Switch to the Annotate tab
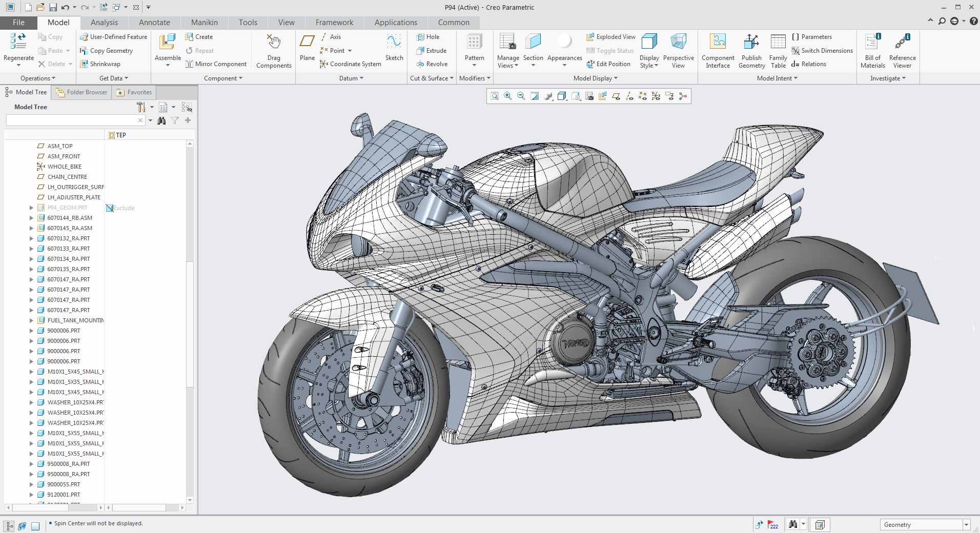 click(x=154, y=23)
